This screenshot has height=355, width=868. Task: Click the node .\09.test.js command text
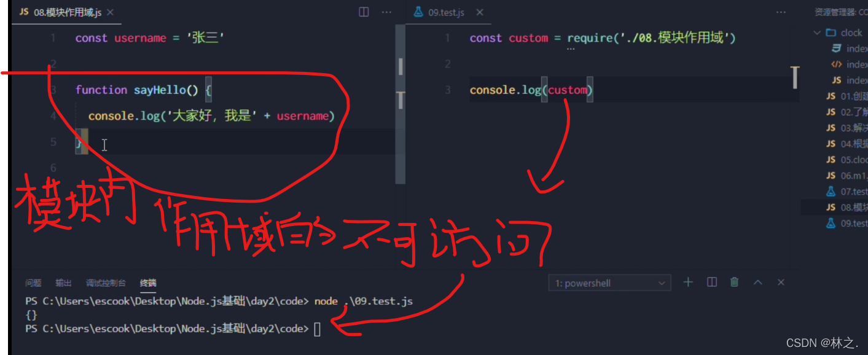tap(364, 301)
